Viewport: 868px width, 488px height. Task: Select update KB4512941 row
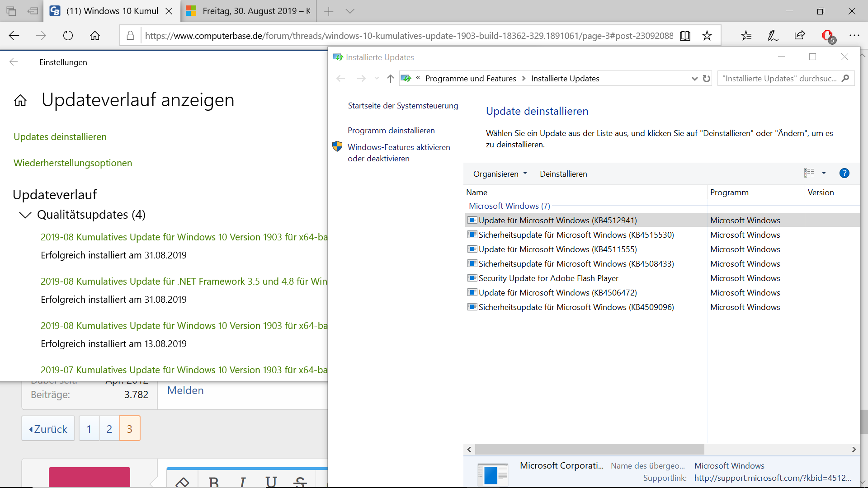click(x=662, y=221)
